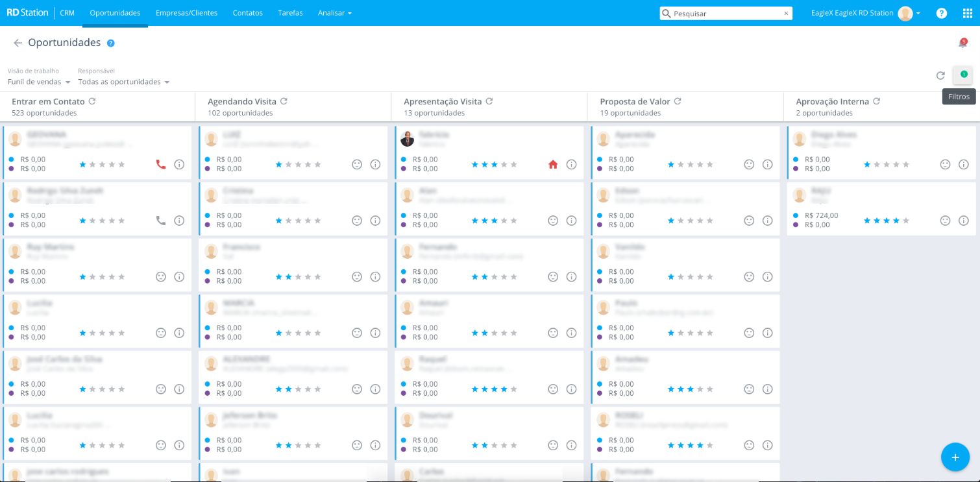
Task: Click the R$ 724,00 value
Action: (x=822, y=215)
